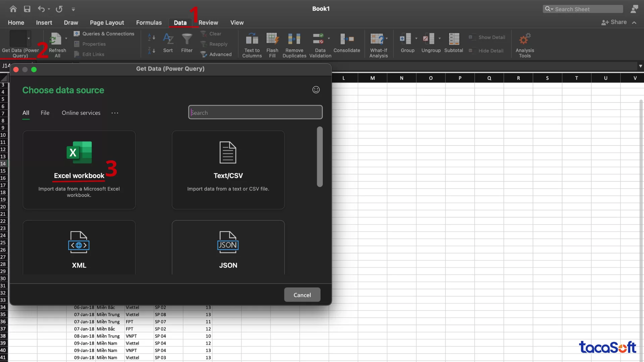Click the smiley feedback icon

coord(316,90)
